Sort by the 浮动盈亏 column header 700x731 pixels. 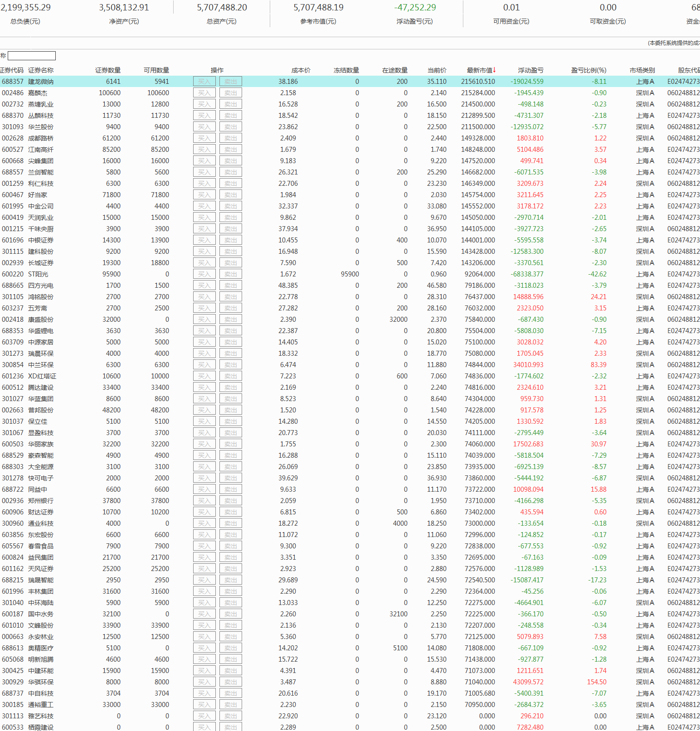(531, 70)
